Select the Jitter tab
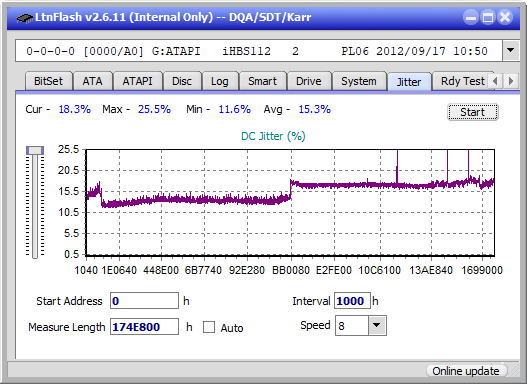 point(409,82)
